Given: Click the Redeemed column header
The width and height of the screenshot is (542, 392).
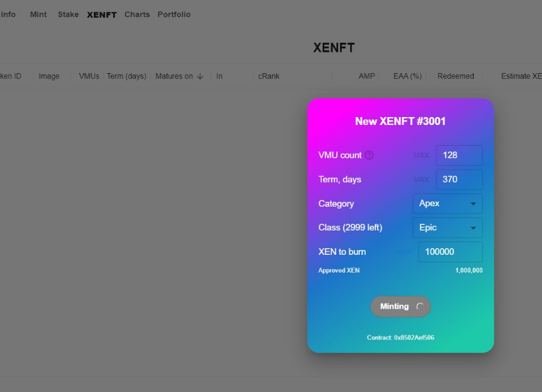Looking at the screenshot, I should [x=455, y=76].
